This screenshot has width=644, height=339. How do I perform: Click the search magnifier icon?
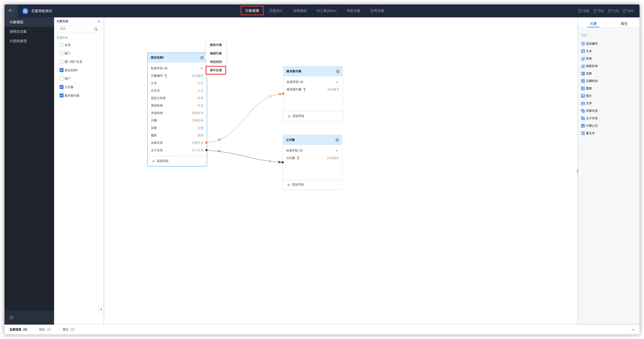[96, 29]
